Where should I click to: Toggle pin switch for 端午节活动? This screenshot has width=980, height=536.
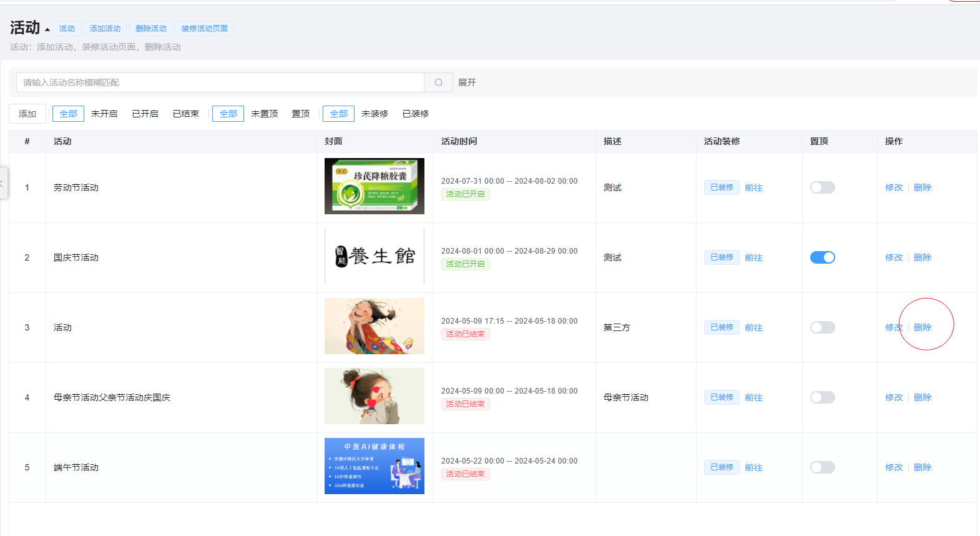click(x=823, y=467)
